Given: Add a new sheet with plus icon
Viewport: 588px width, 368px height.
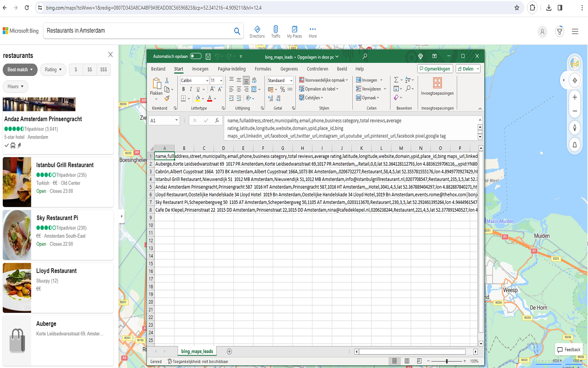Looking at the screenshot, I should click(x=229, y=351).
